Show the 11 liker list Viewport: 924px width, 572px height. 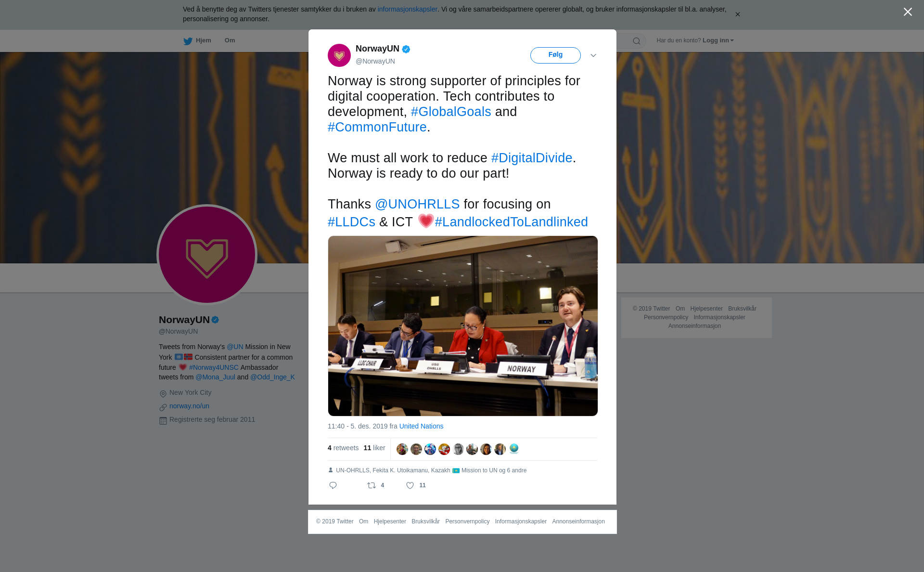(374, 448)
